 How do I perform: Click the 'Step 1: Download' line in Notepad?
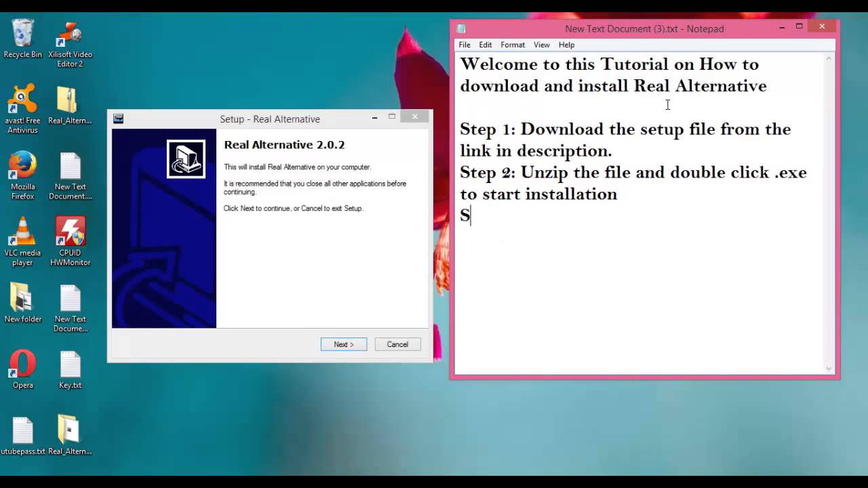pyautogui.click(x=625, y=129)
